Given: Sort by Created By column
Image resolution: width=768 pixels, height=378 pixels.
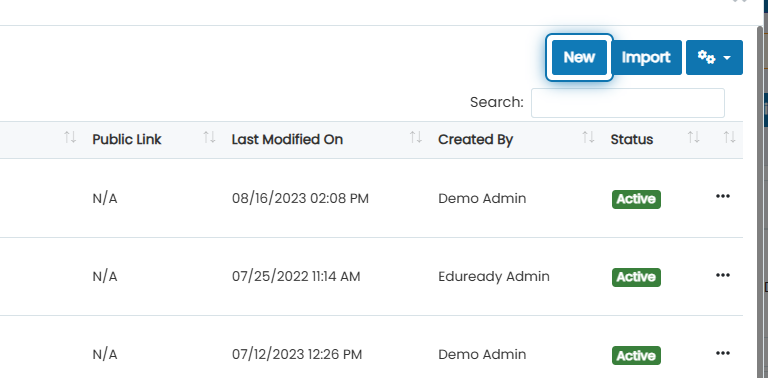Looking at the screenshot, I should 588,138.
